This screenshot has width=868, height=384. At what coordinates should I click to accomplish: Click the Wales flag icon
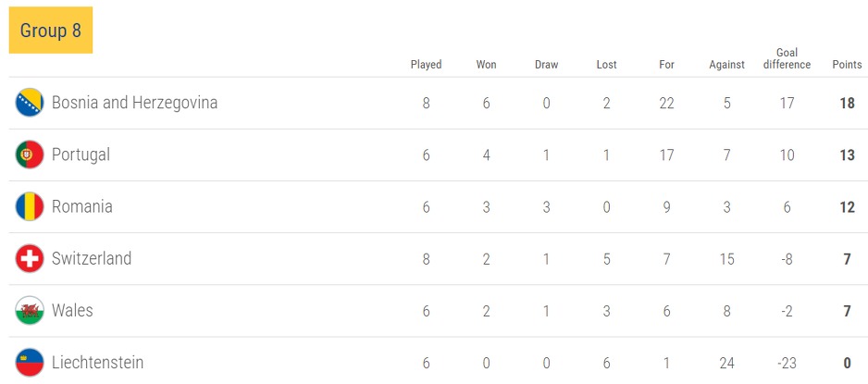(x=30, y=310)
